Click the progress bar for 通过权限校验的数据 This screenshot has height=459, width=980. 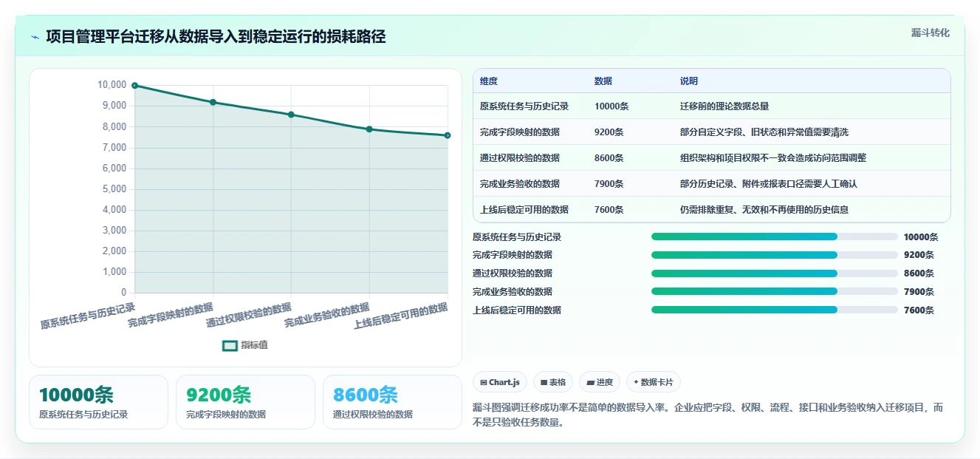775,273
